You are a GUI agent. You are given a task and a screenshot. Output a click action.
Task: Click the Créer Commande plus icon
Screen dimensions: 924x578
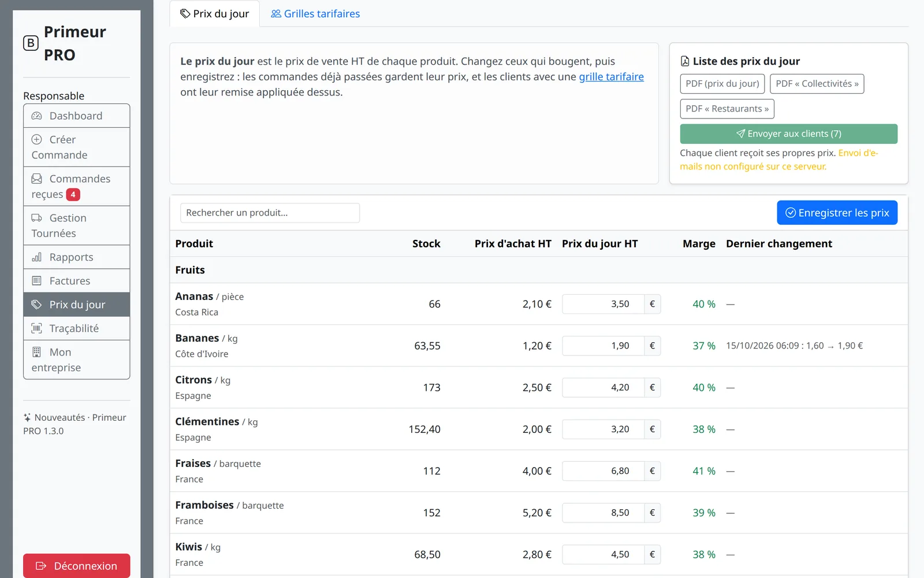[x=36, y=139]
